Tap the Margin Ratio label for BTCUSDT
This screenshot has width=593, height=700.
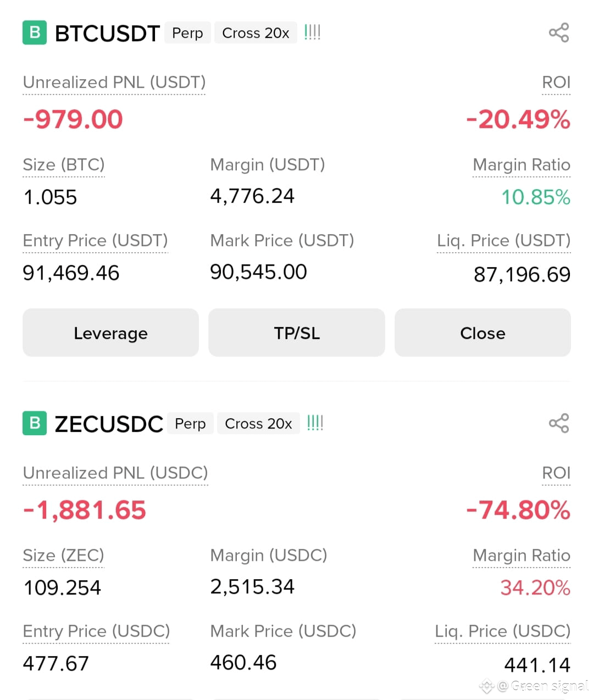point(522,165)
